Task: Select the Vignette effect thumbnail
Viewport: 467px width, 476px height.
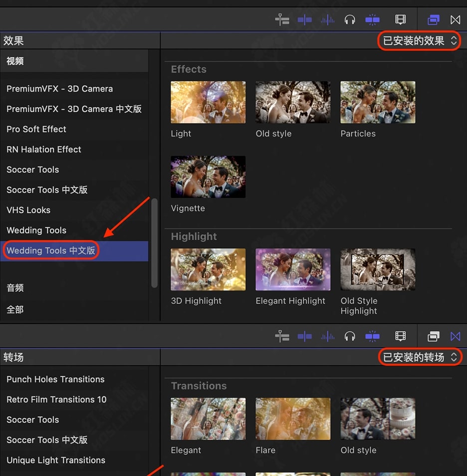Action: (x=208, y=177)
